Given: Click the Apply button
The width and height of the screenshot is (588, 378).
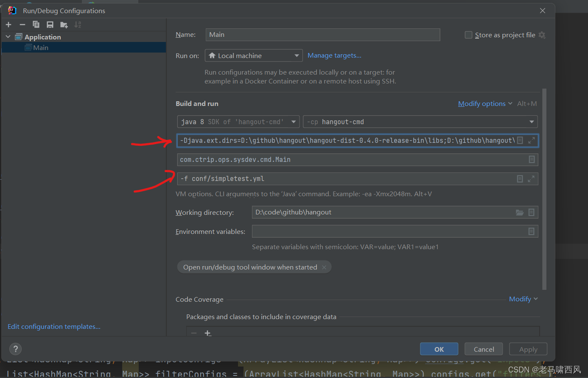Looking at the screenshot, I should tap(528, 349).
